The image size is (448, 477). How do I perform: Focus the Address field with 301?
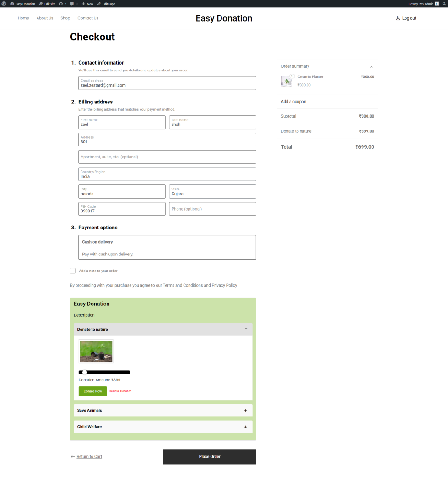click(167, 140)
